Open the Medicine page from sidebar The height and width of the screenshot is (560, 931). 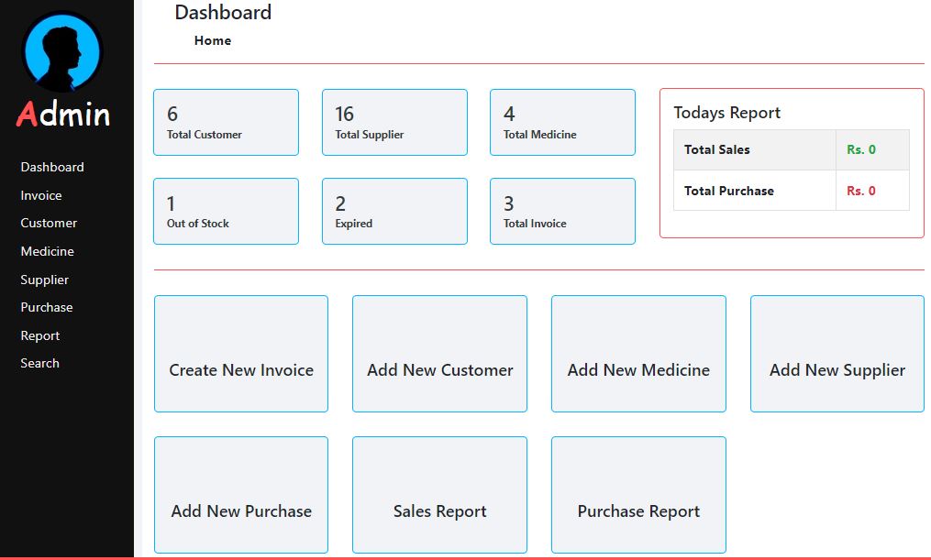[x=47, y=251]
